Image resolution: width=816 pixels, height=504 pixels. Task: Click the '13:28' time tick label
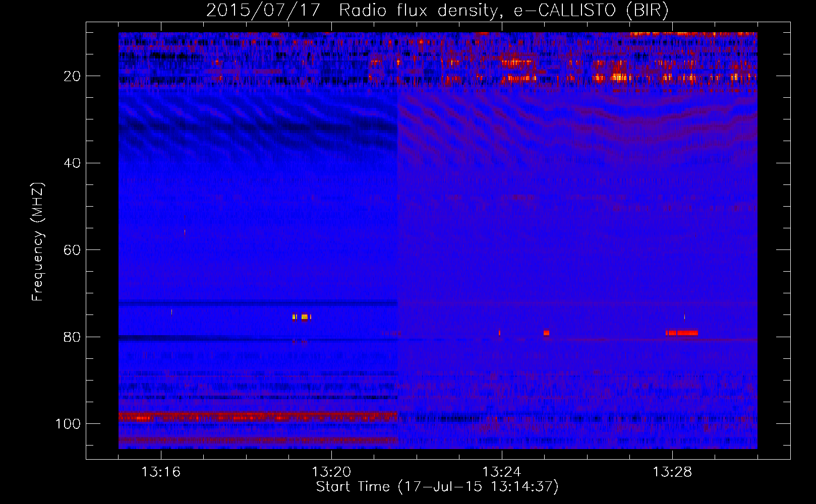point(672,472)
